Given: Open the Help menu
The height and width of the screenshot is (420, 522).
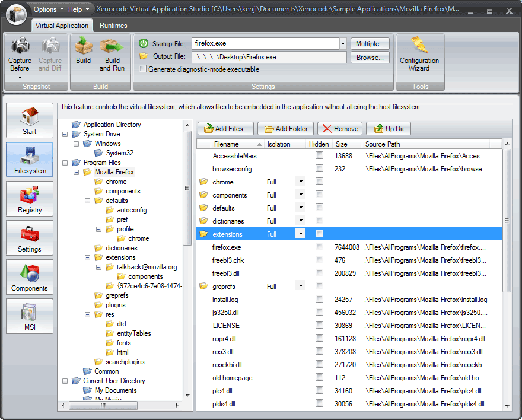Looking at the screenshot, I should click(78, 9).
